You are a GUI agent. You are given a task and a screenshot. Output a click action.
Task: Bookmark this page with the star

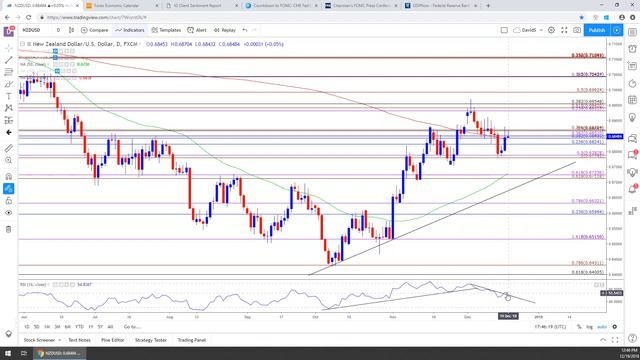(582, 18)
